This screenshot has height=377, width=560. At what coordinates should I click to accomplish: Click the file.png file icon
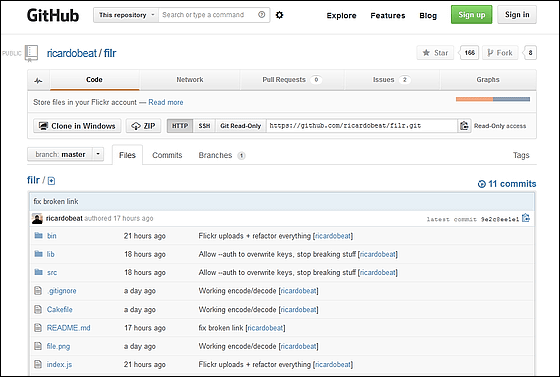click(38, 346)
